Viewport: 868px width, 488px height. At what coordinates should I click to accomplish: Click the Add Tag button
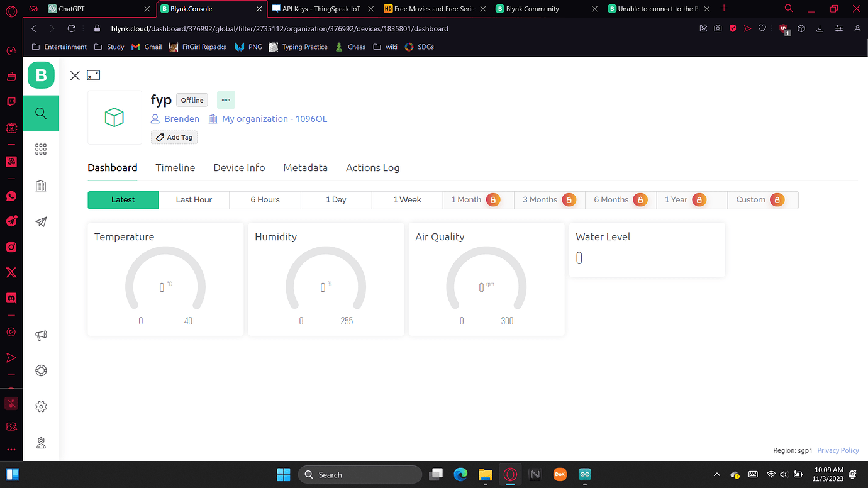(174, 137)
